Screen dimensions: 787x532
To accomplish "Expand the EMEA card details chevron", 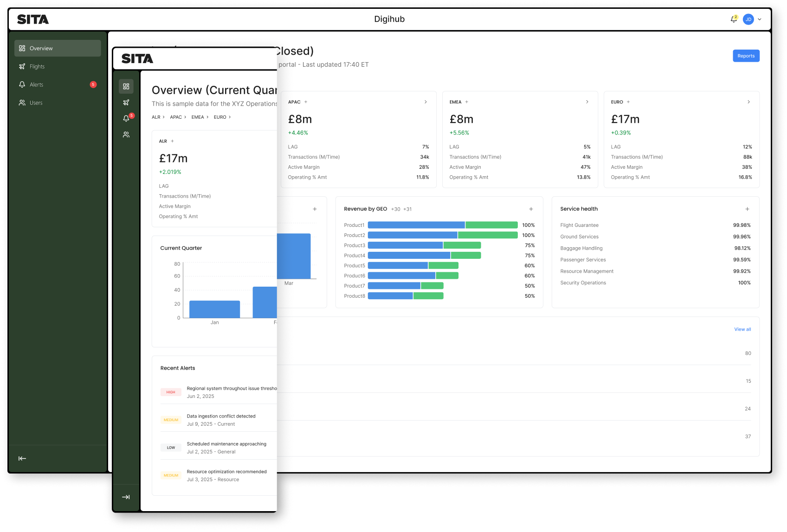I will coord(587,102).
